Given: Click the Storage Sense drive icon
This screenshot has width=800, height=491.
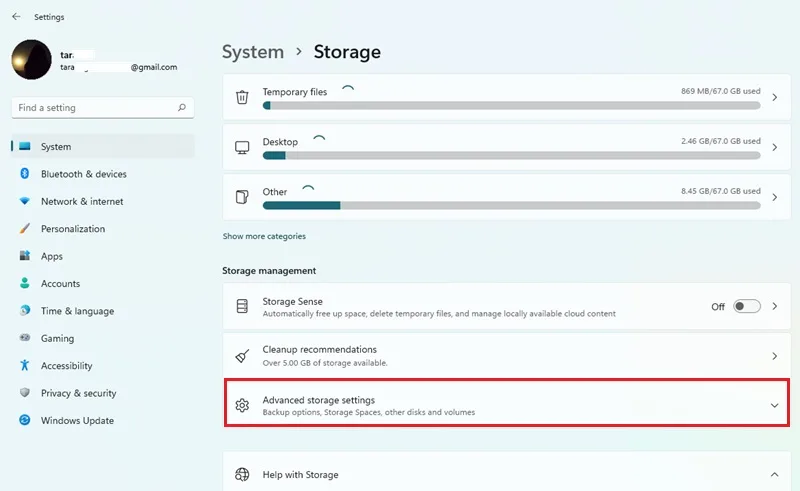Looking at the screenshot, I should pos(242,306).
